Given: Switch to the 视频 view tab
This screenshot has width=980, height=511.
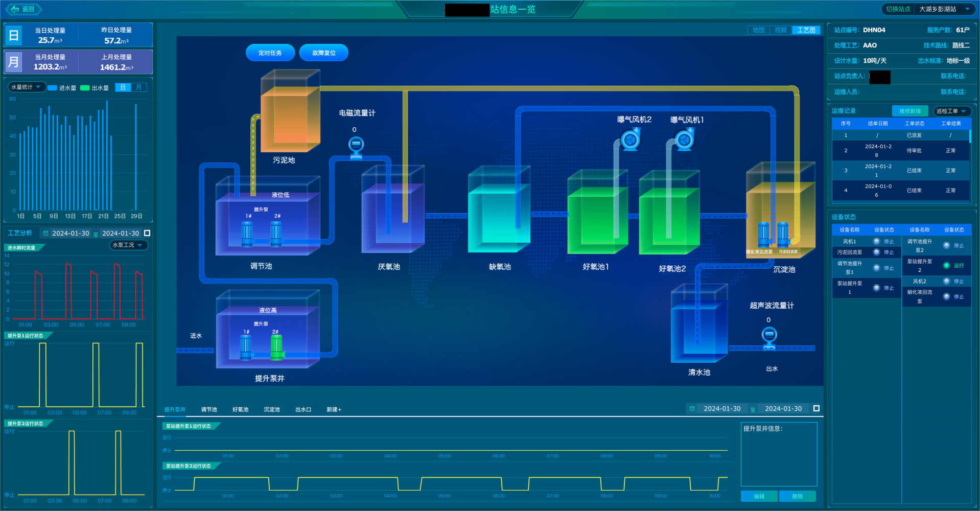Looking at the screenshot, I should coord(780,30).
